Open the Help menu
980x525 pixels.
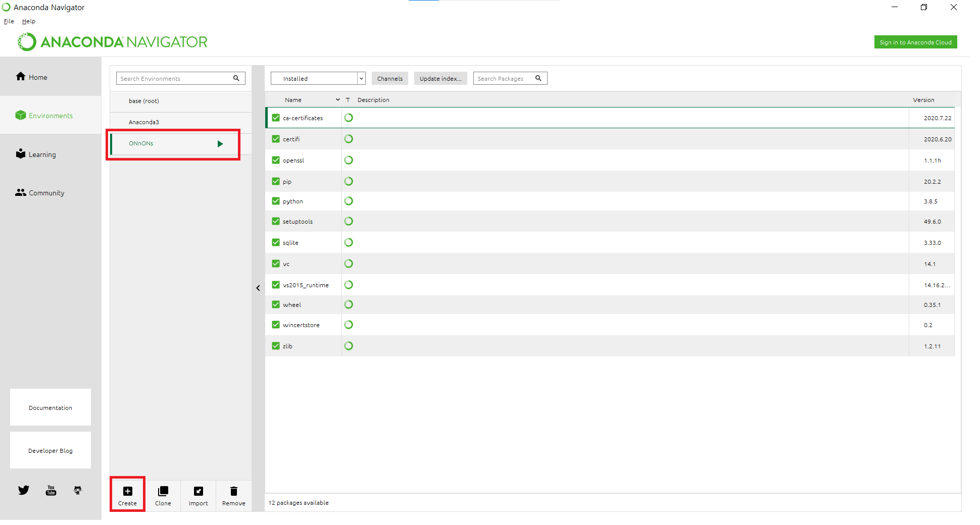(x=29, y=21)
